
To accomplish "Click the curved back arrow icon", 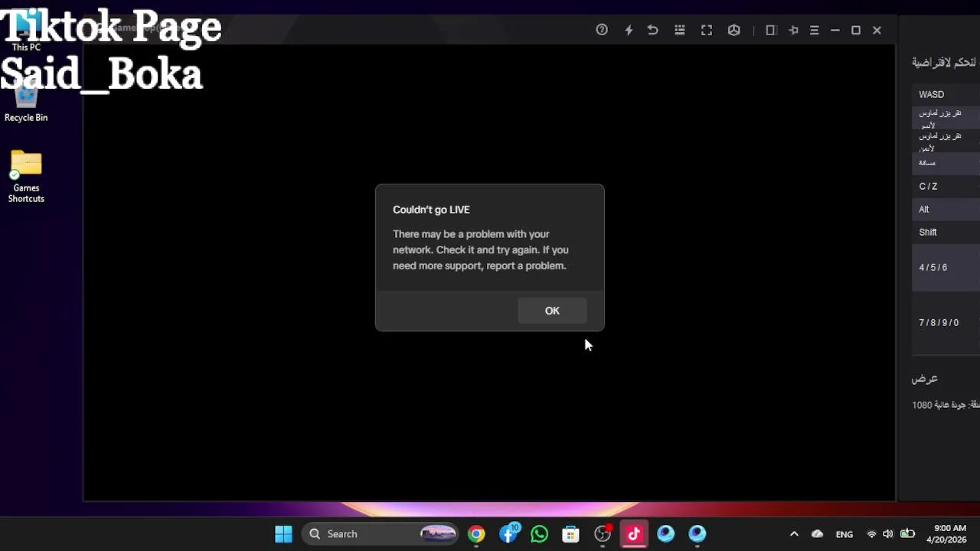I will 652,30.
